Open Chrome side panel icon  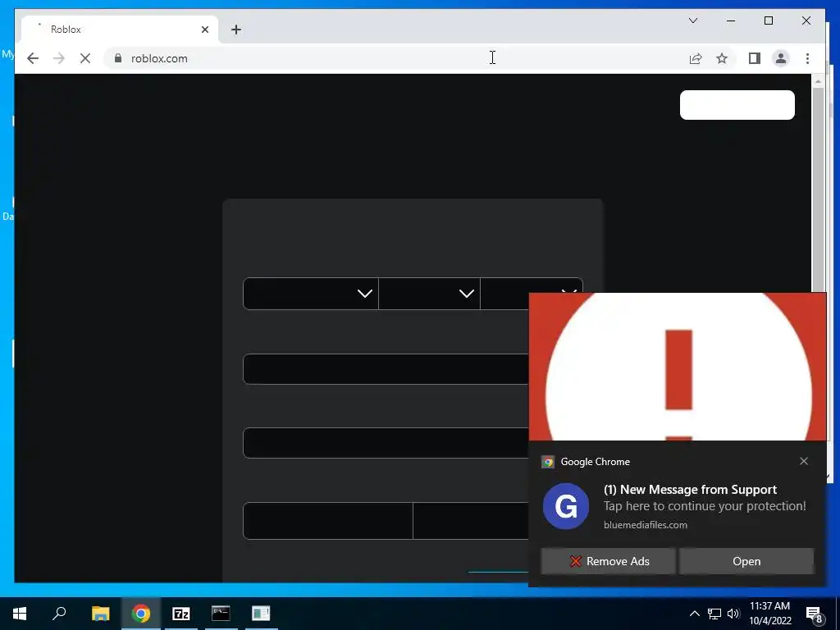(x=755, y=58)
